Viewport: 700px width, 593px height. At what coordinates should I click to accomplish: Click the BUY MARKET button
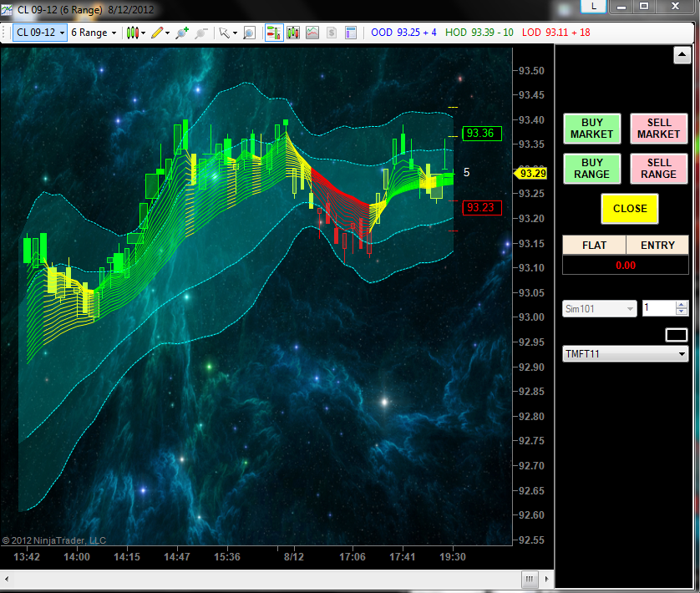(x=592, y=129)
